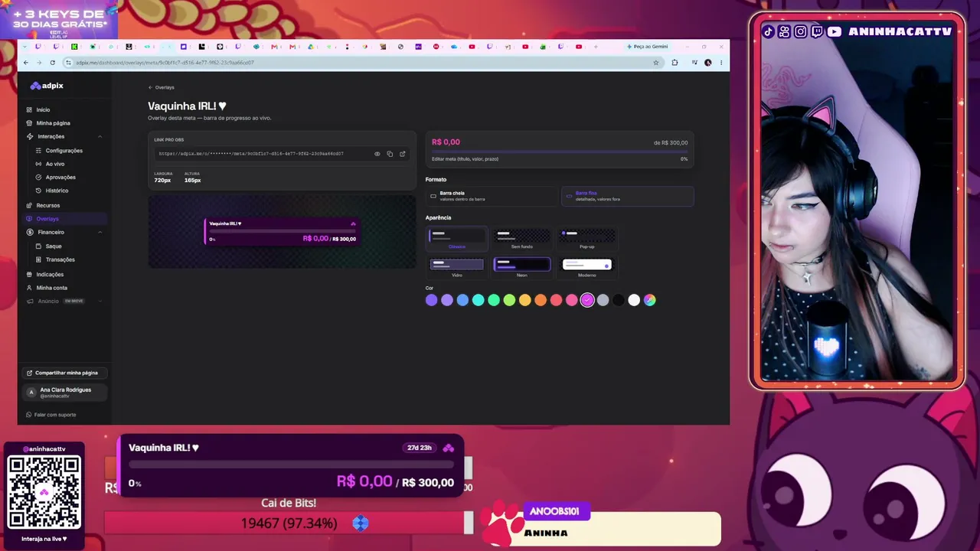Open the Ana Clara Rodrigues profile card
The width and height of the screenshot is (980, 551).
point(64,393)
